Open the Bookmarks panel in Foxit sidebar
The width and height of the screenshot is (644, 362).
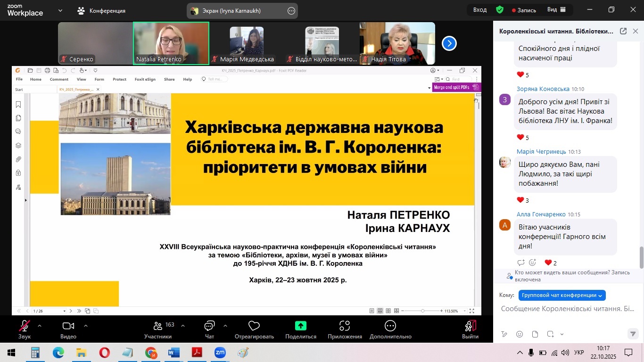click(18, 104)
